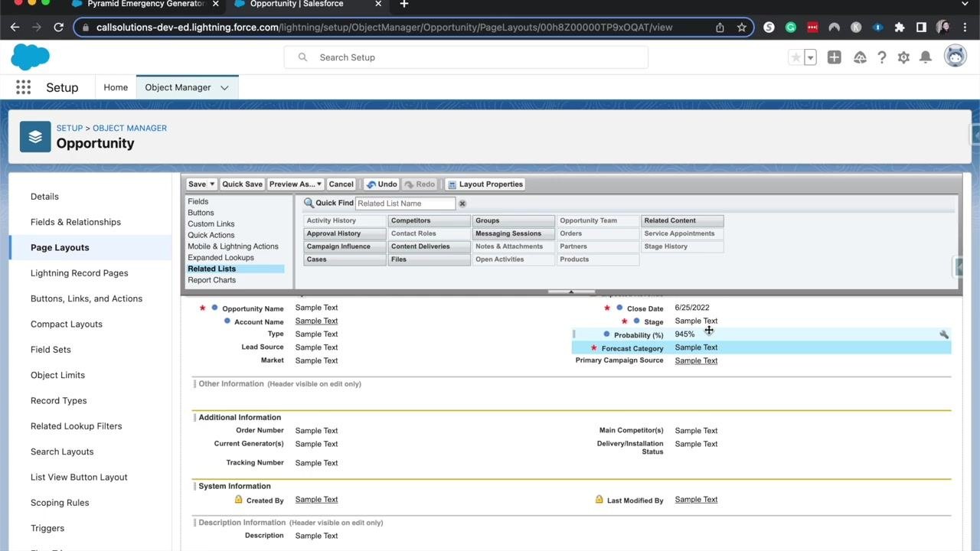Click the browser Share icon in the address bar
980x551 pixels.
(720, 27)
